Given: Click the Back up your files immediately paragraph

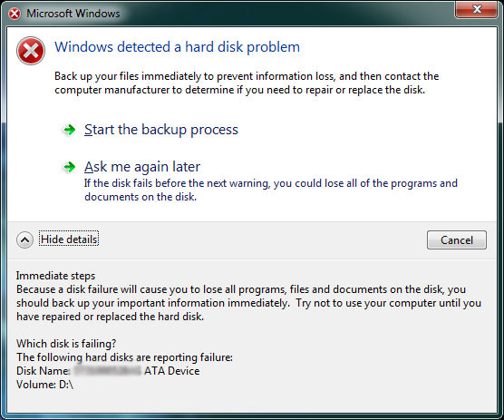Looking at the screenshot, I should 247,83.
